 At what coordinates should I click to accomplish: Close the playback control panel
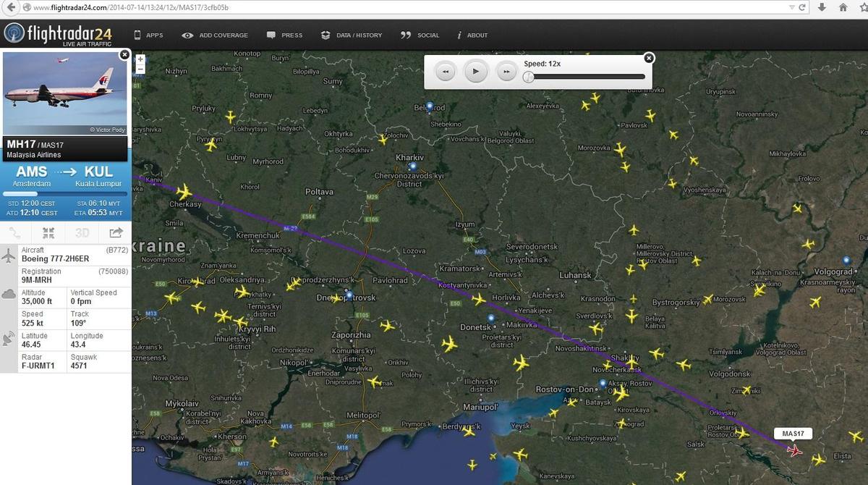click(649, 58)
